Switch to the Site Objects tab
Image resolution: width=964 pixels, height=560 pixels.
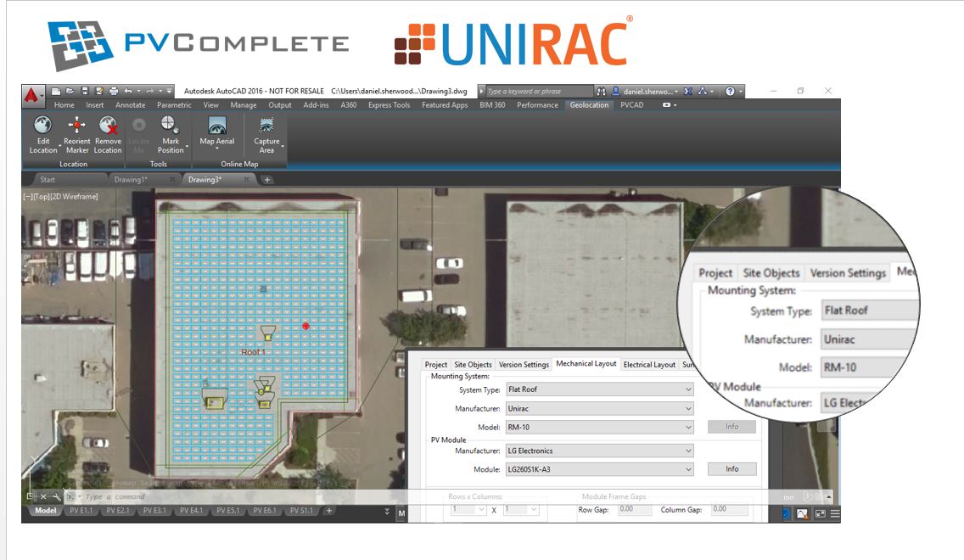click(473, 365)
